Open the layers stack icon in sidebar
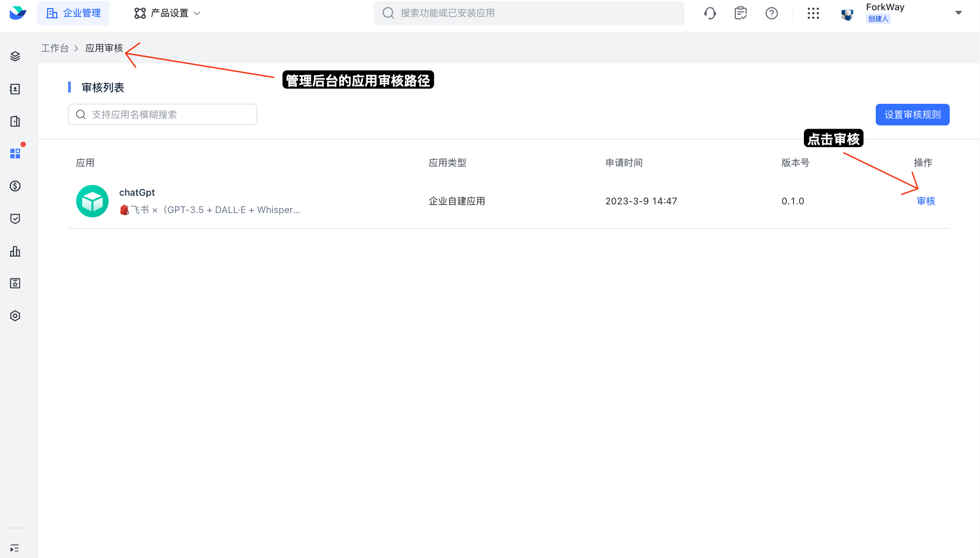This screenshot has width=980, height=558. 15,56
